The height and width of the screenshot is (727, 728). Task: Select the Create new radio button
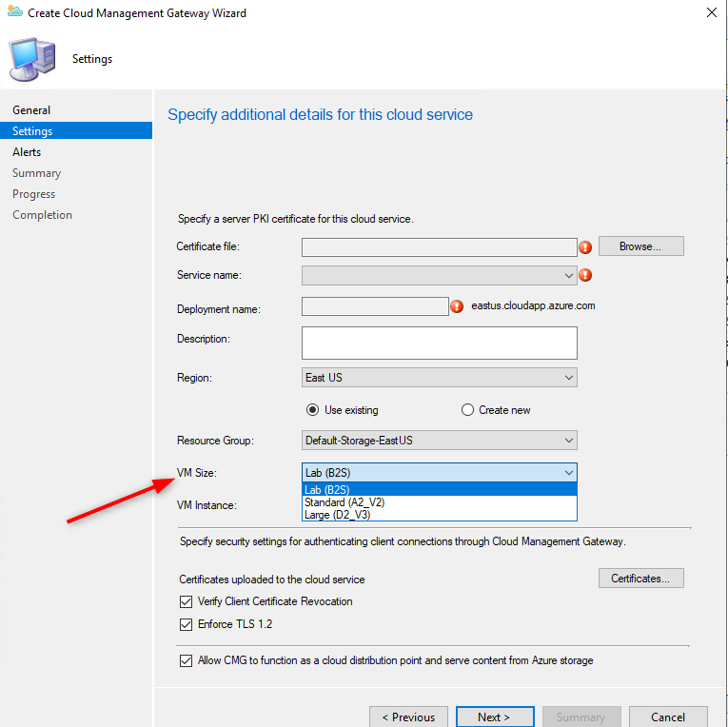pyautogui.click(x=467, y=410)
